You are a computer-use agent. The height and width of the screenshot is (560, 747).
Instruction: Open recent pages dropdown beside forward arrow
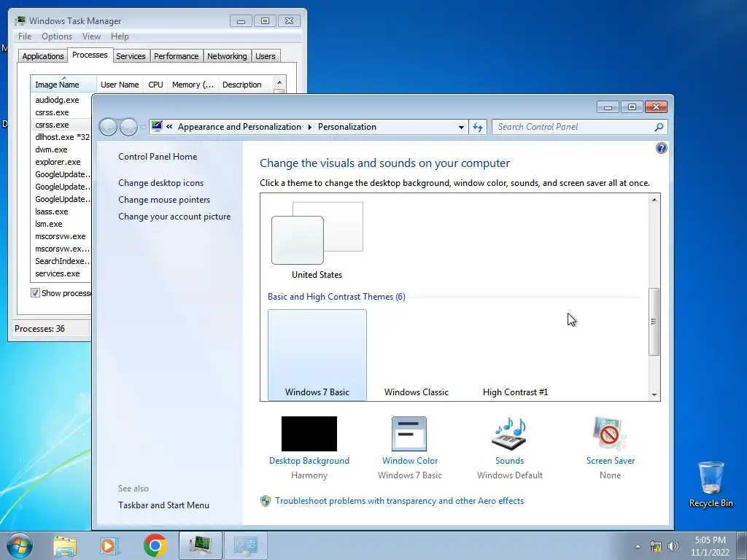(x=143, y=127)
